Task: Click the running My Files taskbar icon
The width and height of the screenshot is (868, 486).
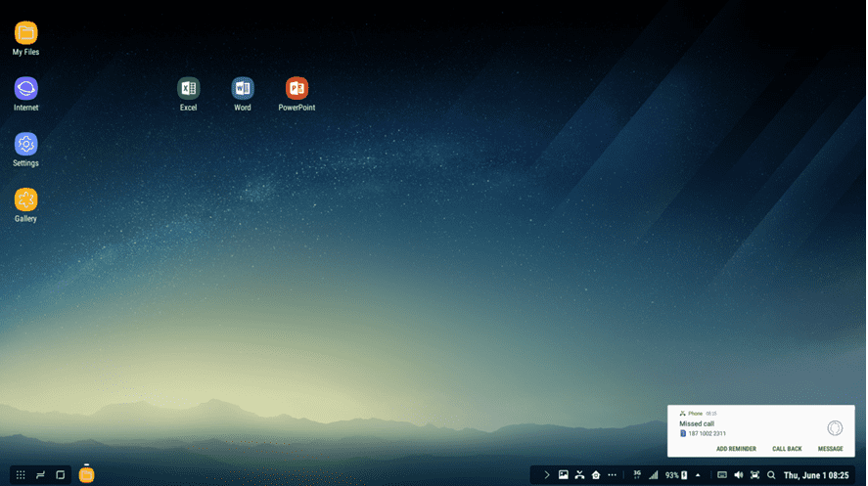Action: click(x=86, y=475)
